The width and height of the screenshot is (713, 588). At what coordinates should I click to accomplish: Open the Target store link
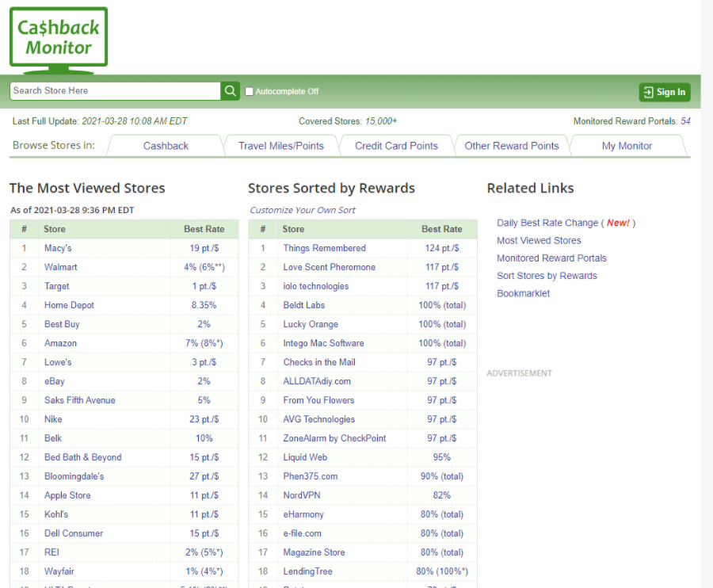(x=56, y=287)
